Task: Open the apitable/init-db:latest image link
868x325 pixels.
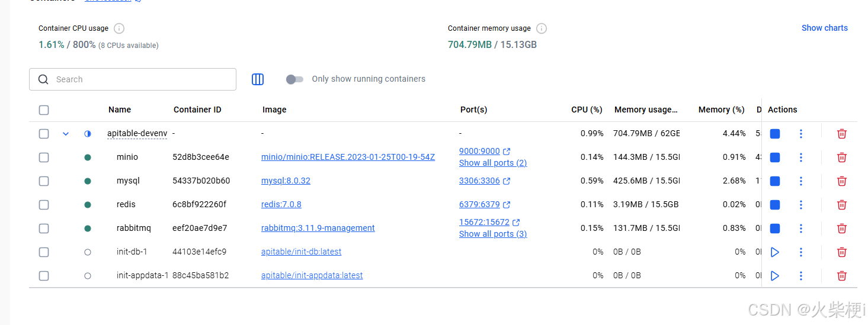Action: pos(302,252)
